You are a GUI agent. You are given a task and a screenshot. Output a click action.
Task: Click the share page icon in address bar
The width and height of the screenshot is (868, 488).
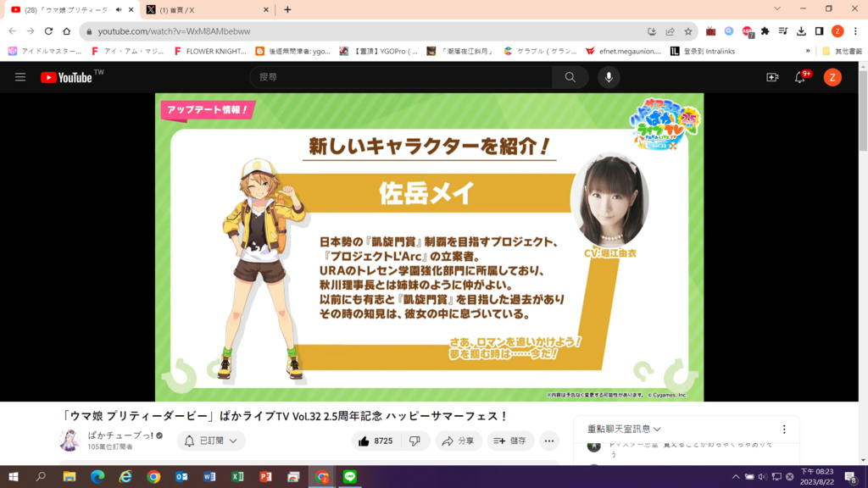670,31
